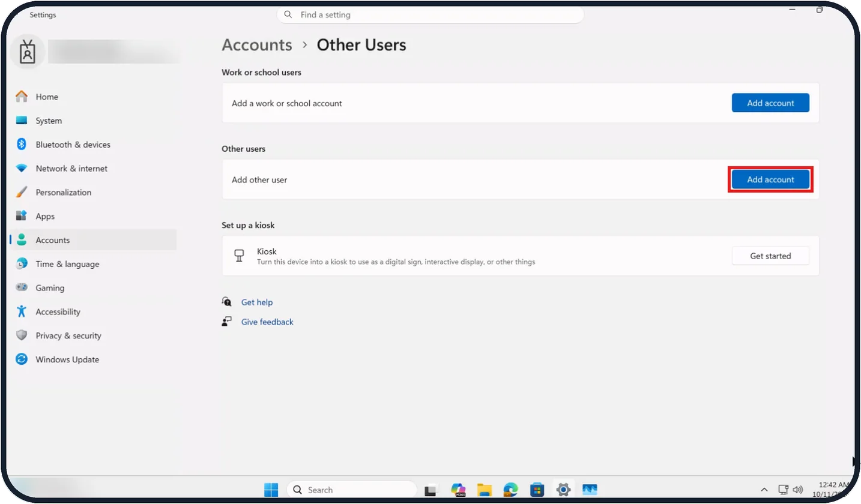
Task: Click the volume speaker icon in the tray
Action: (798, 490)
